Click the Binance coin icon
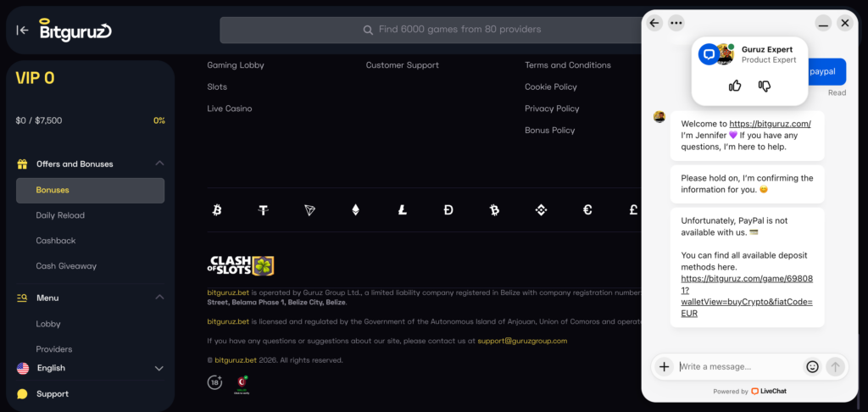The image size is (868, 412). 541,210
